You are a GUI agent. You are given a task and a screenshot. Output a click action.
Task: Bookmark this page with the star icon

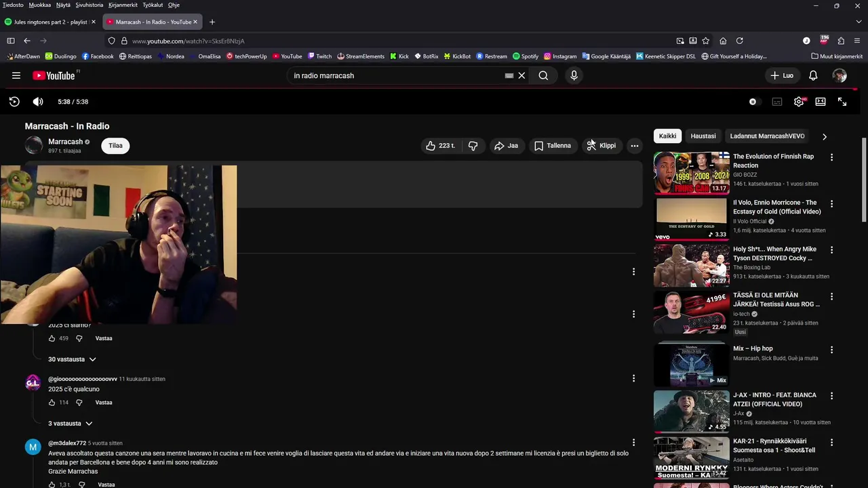[706, 41]
